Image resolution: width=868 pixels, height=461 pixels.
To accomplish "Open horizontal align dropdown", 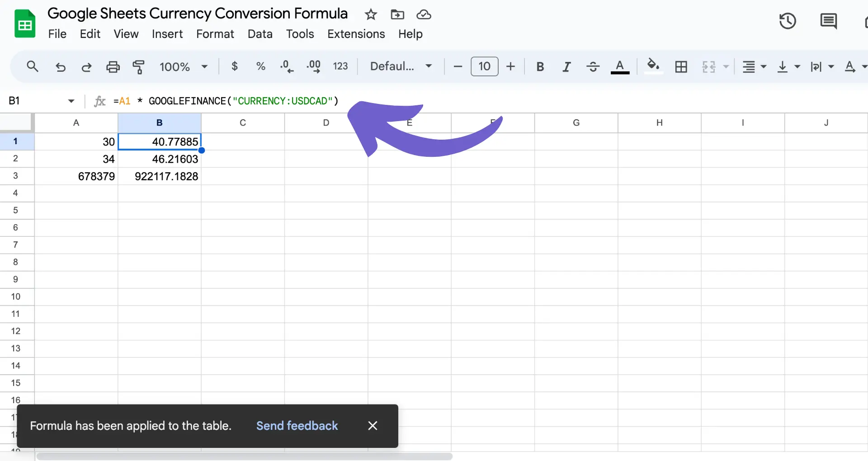I will (x=754, y=67).
